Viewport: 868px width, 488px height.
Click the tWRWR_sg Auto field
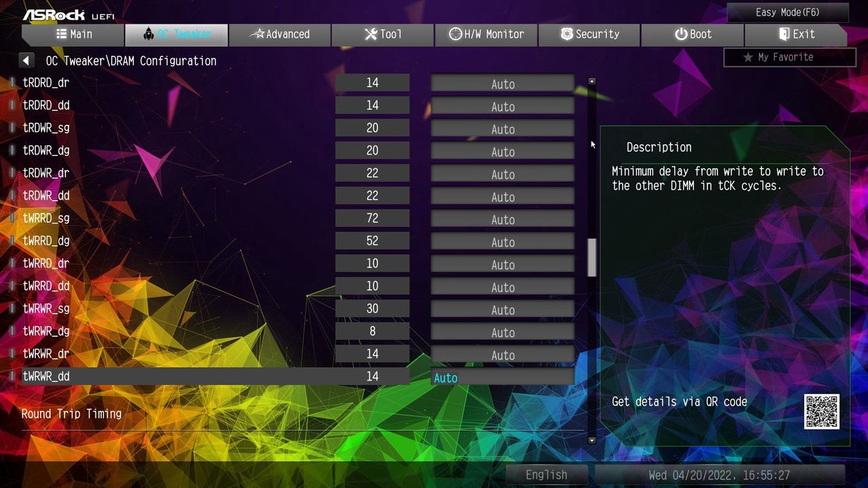[502, 310]
